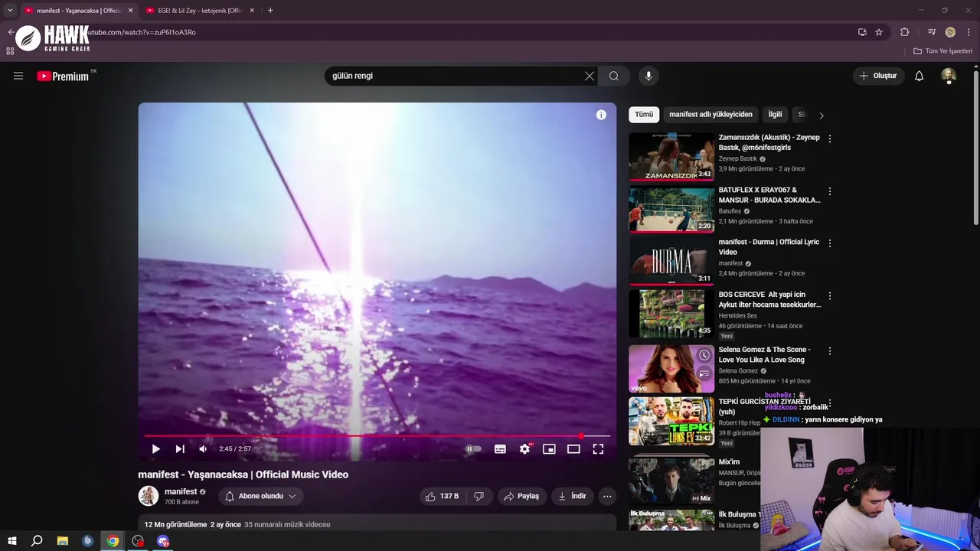
Task: Open the manifest channel name link
Action: pos(181,491)
